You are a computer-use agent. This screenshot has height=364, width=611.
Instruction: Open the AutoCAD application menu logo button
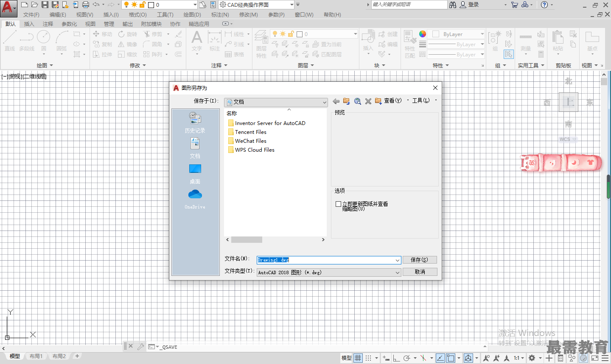(x=8, y=8)
